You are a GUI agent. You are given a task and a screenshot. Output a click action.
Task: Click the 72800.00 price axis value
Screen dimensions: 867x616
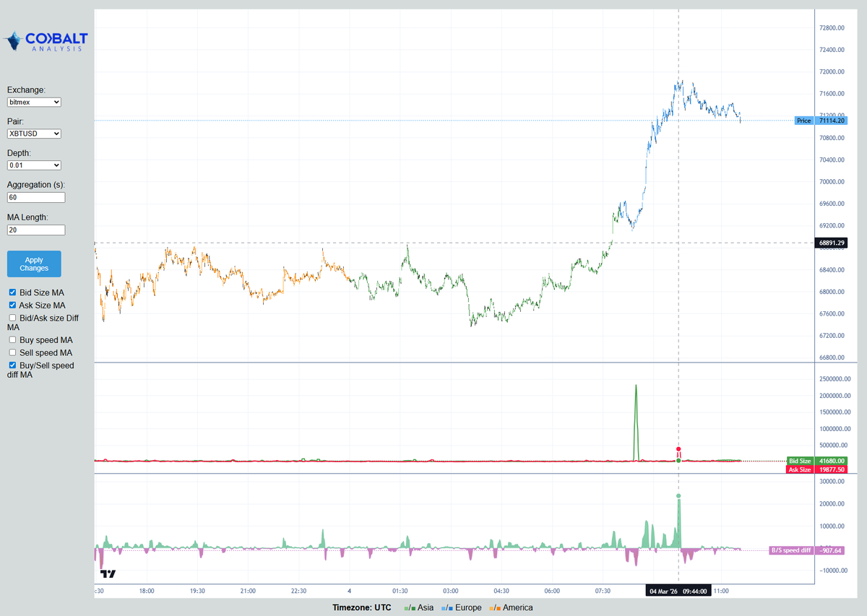(x=833, y=28)
